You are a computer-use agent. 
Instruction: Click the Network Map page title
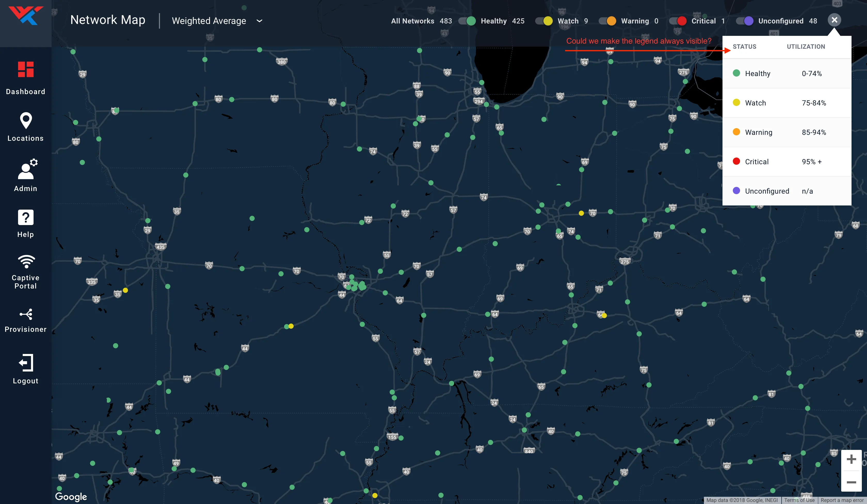pyautogui.click(x=108, y=20)
